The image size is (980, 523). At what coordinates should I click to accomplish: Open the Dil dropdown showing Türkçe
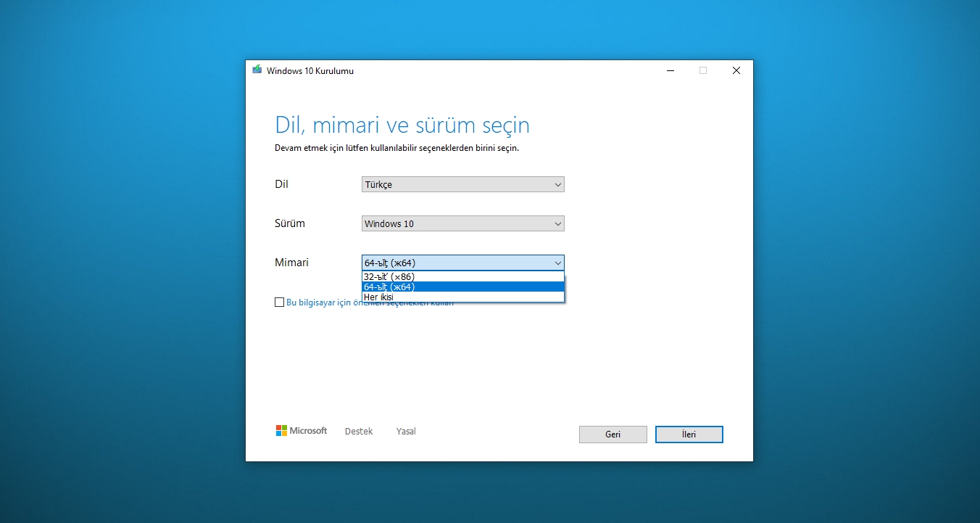463,184
